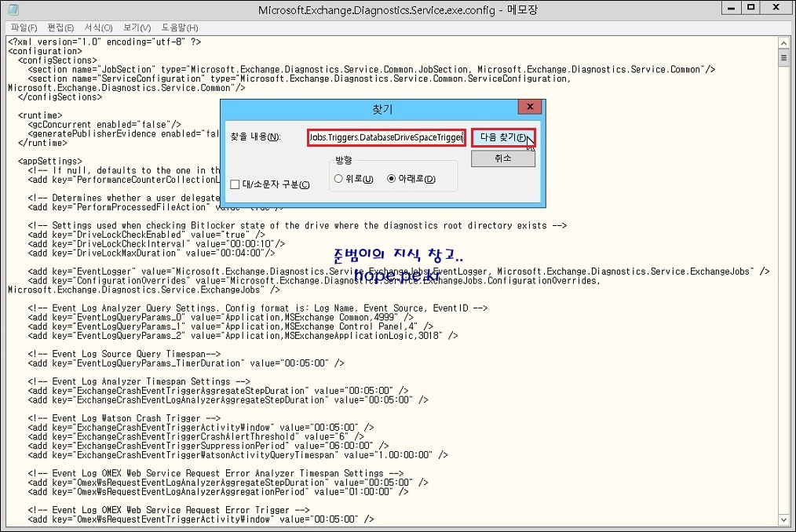Click the 다음 찾기(F) button
The width and height of the screenshot is (796, 532).
point(502,137)
